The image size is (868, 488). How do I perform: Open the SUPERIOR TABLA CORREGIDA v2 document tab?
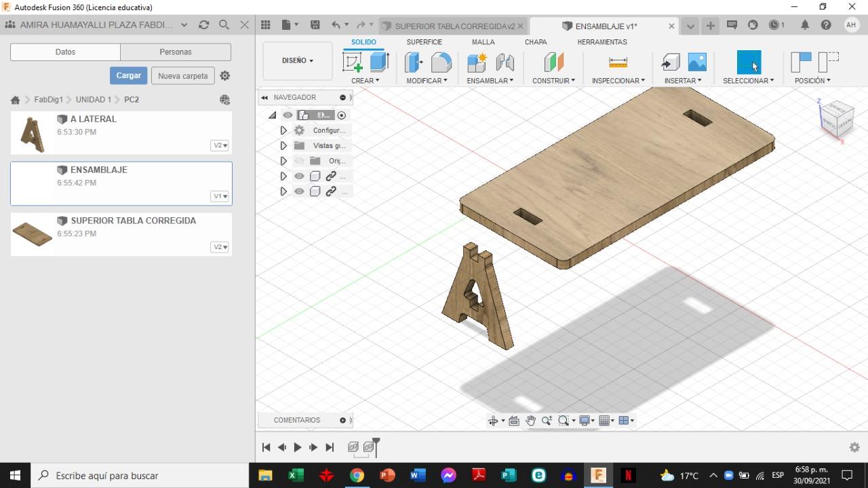pyautogui.click(x=453, y=26)
